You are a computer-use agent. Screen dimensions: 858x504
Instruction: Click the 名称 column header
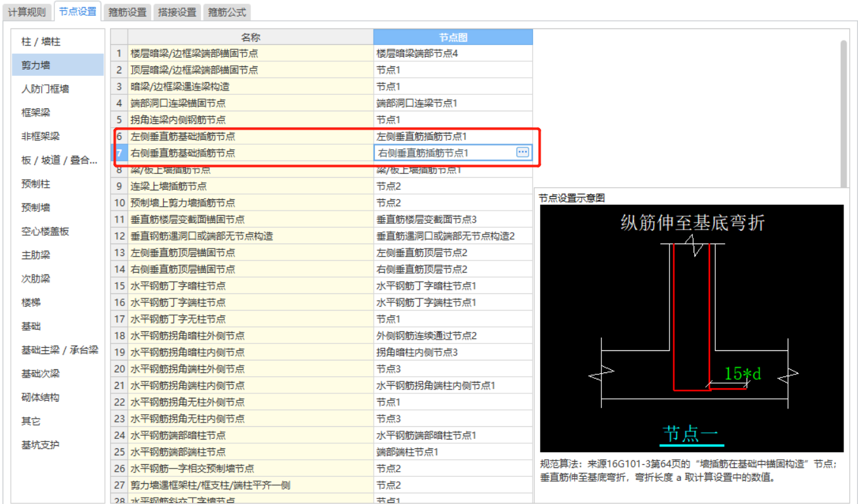pos(250,37)
